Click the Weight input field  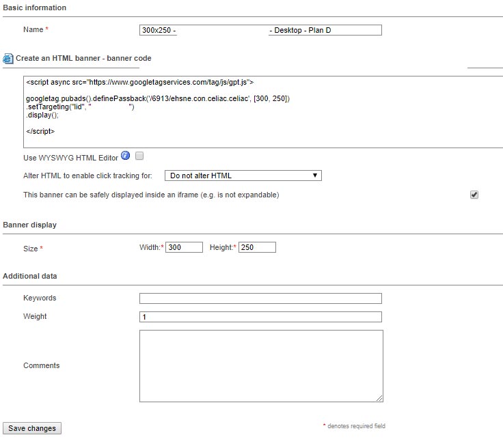point(260,317)
